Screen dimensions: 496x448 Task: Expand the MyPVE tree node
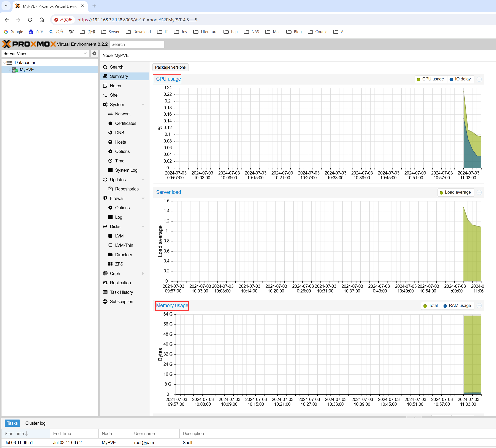tap(10, 70)
